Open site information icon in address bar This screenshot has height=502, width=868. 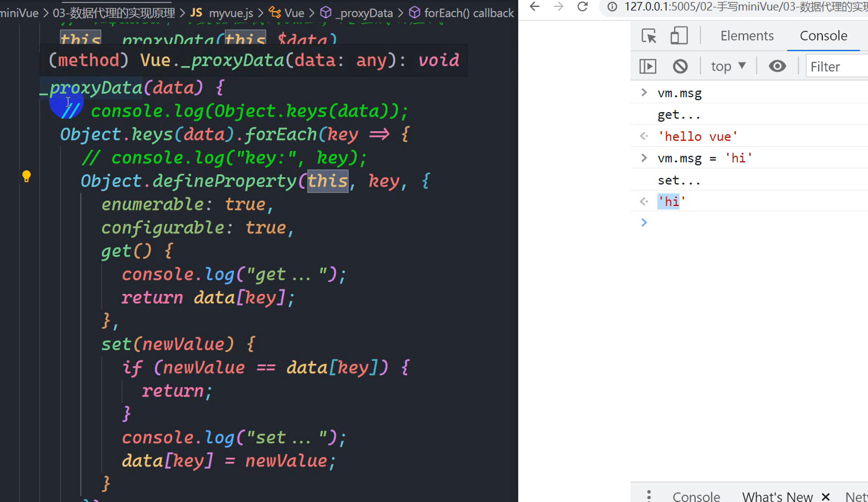click(x=612, y=6)
